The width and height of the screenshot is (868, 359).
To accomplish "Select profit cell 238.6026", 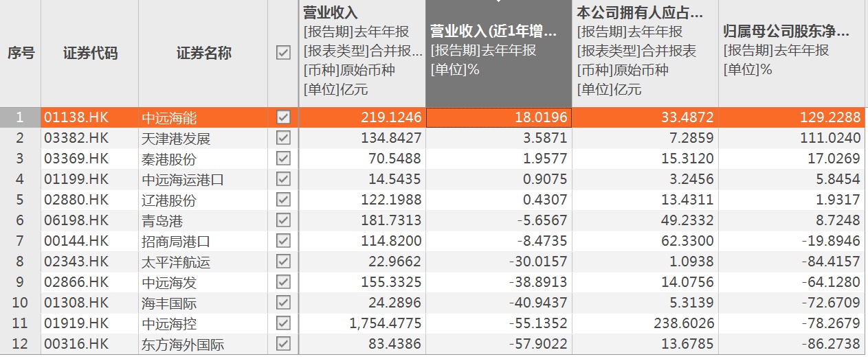I will (x=645, y=323).
